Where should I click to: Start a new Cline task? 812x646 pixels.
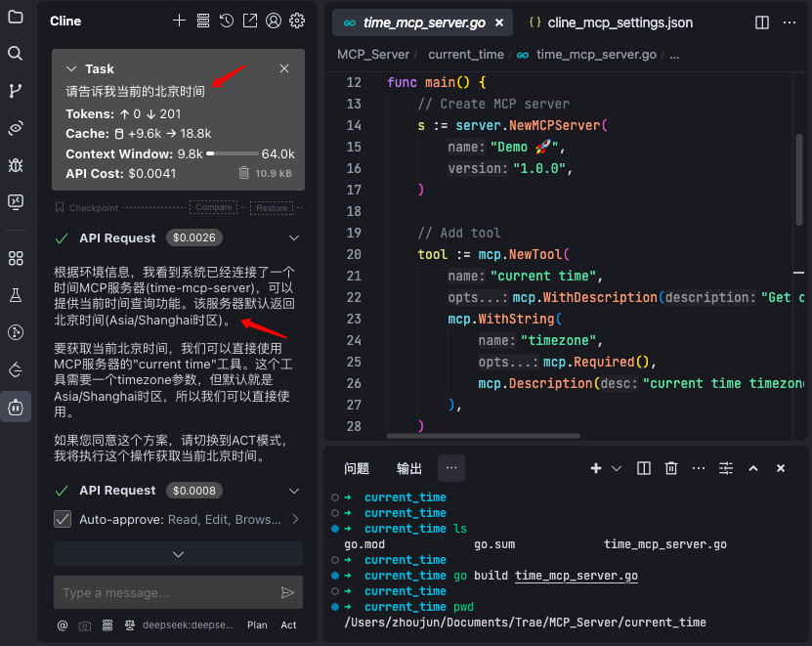pos(179,21)
